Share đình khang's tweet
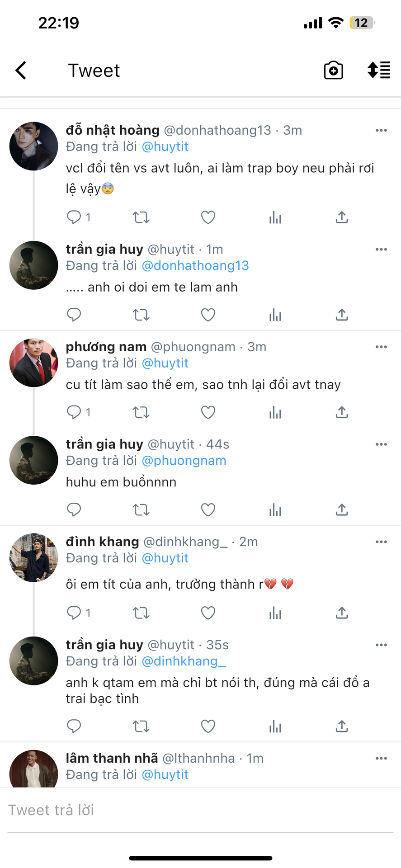The width and height of the screenshot is (401, 868). 342,613
